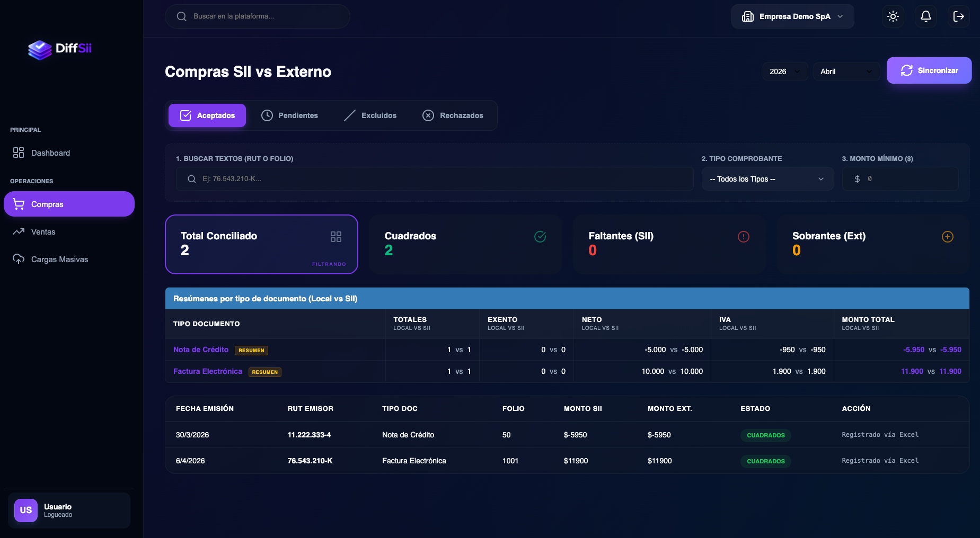This screenshot has height=538, width=980.
Task: Click the logout icon in header
Action: (x=958, y=16)
